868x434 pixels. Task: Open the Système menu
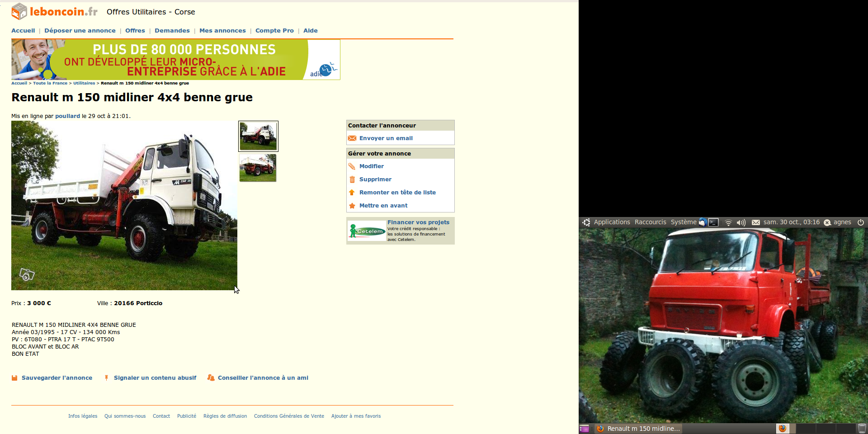coord(683,222)
